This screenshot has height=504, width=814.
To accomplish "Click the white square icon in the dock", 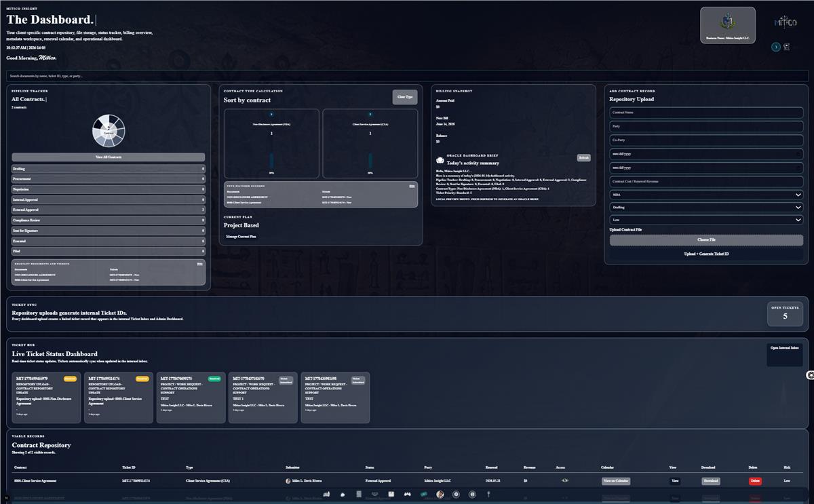I will [x=391, y=495].
